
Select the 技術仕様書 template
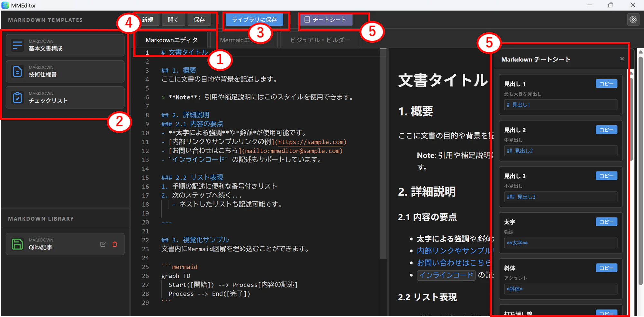[x=65, y=71]
